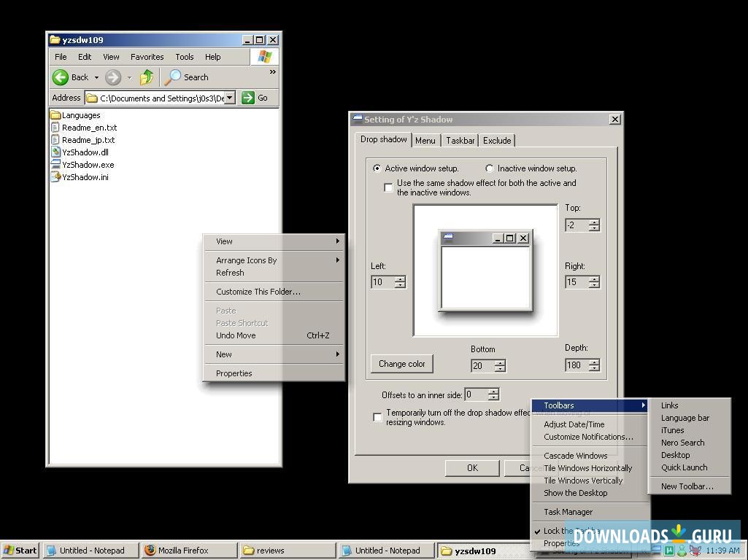
Task: Select the Inactive window setup radio button
Action: [x=490, y=168]
